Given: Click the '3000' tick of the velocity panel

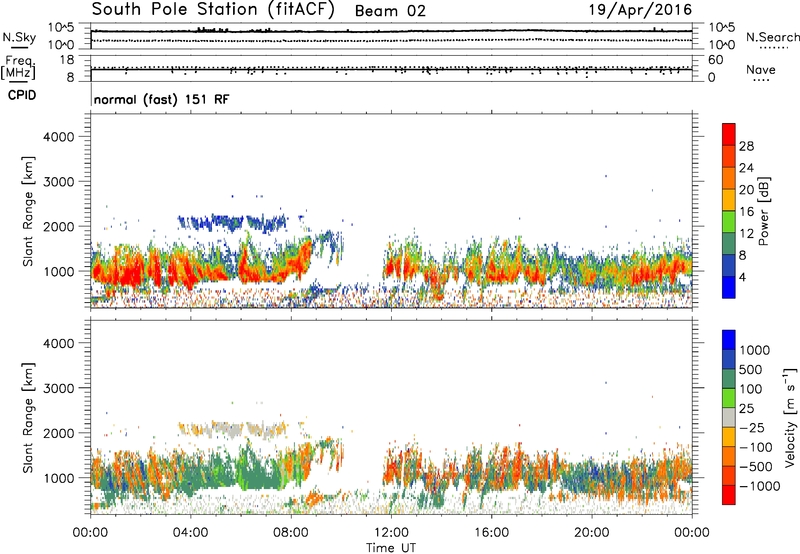Looking at the screenshot, I should pyautogui.click(x=59, y=388).
